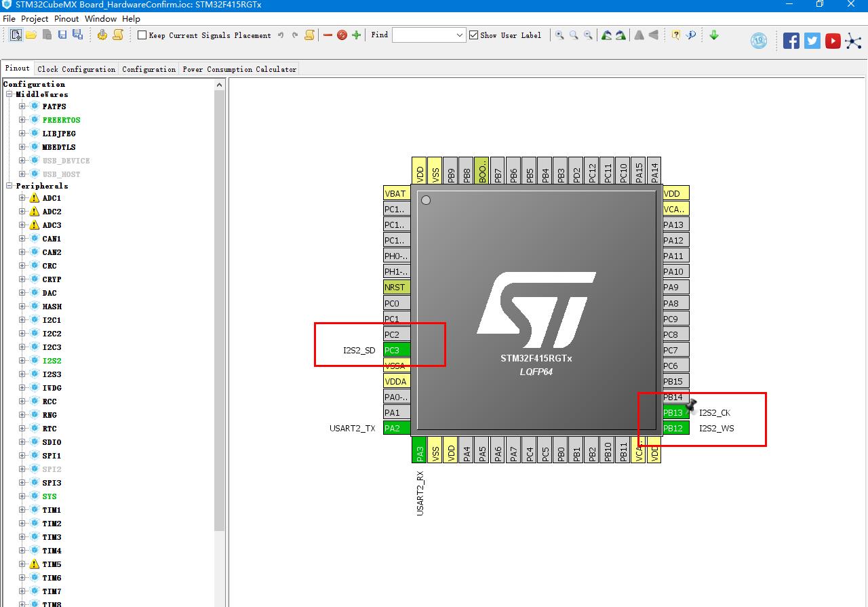This screenshot has height=607, width=868.
Task: Click the rotate counter-clockwise chip icon
Action: coord(620,35)
